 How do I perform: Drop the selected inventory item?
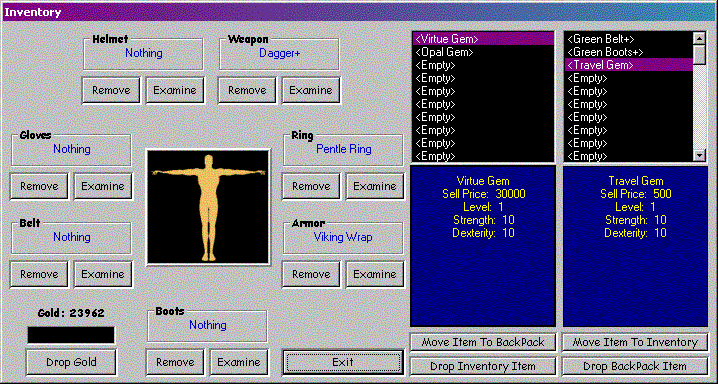pyautogui.click(x=483, y=366)
